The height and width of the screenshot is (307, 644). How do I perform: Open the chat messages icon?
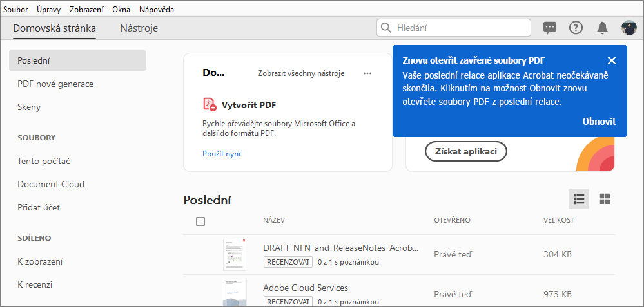[549, 28]
